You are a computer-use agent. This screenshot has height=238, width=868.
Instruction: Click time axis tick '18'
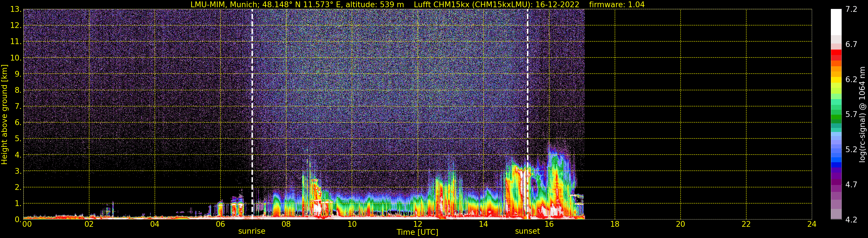pyautogui.click(x=614, y=224)
